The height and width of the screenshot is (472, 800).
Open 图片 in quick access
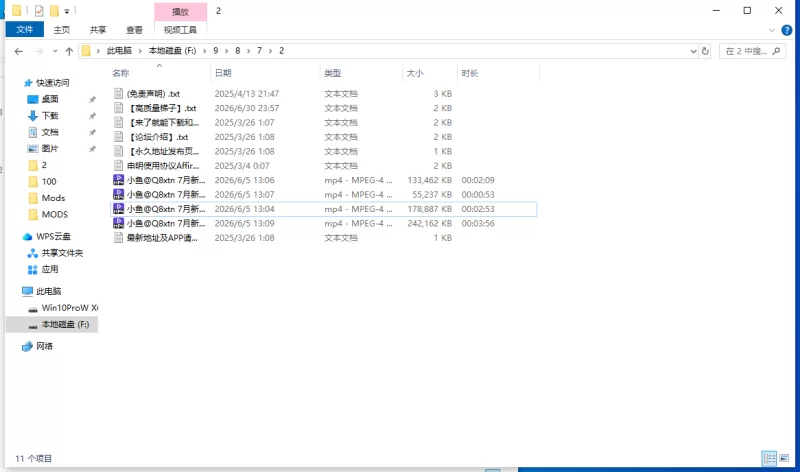click(x=49, y=148)
